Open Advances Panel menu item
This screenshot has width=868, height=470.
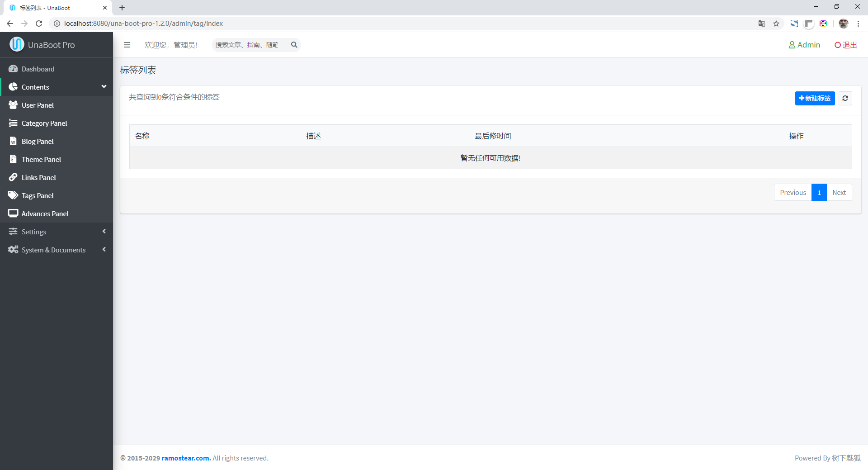57,214
